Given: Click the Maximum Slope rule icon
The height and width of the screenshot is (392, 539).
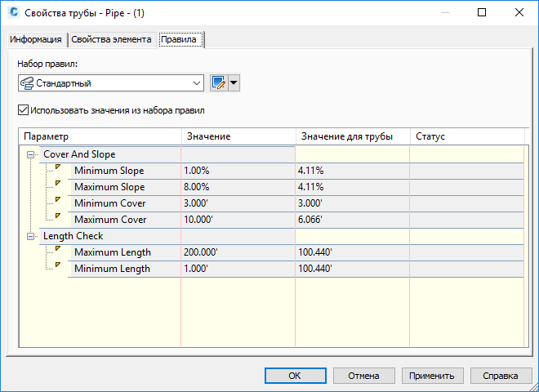Looking at the screenshot, I should (x=57, y=184).
